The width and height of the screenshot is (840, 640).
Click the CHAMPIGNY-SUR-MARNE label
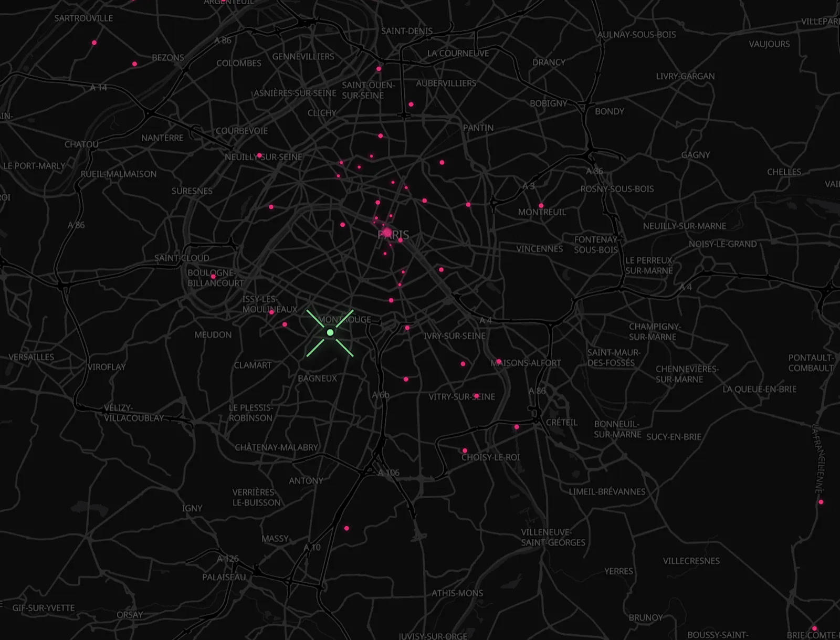point(655,332)
